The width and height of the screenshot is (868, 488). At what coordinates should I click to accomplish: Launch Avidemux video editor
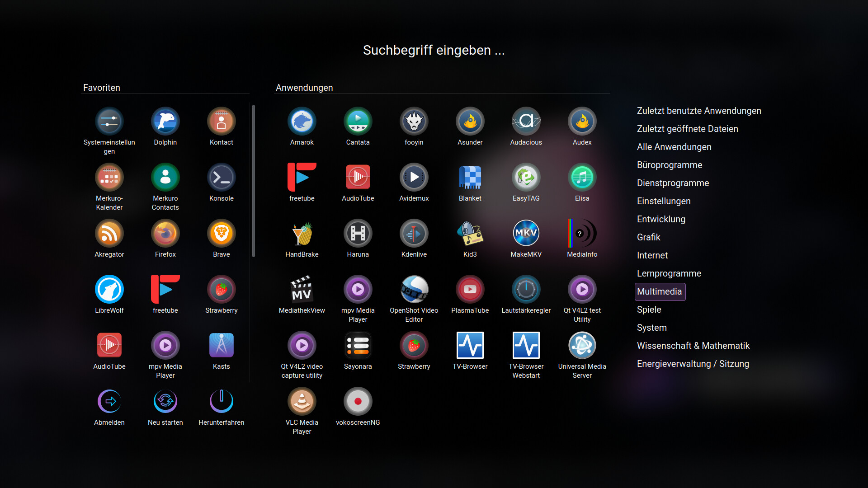[414, 183]
